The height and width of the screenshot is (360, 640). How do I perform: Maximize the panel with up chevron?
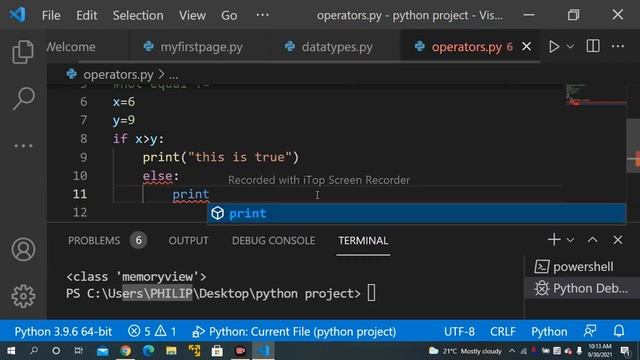(593, 240)
